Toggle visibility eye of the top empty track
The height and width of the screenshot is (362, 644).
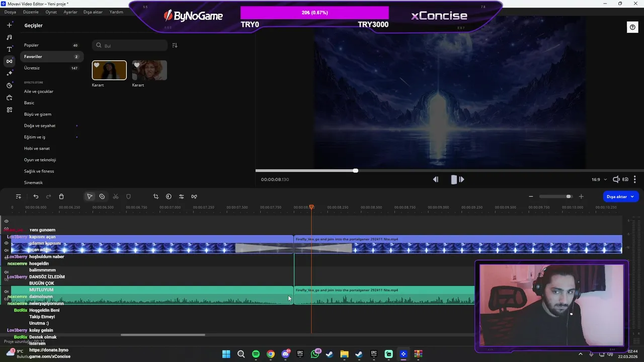(x=7, y=221)
